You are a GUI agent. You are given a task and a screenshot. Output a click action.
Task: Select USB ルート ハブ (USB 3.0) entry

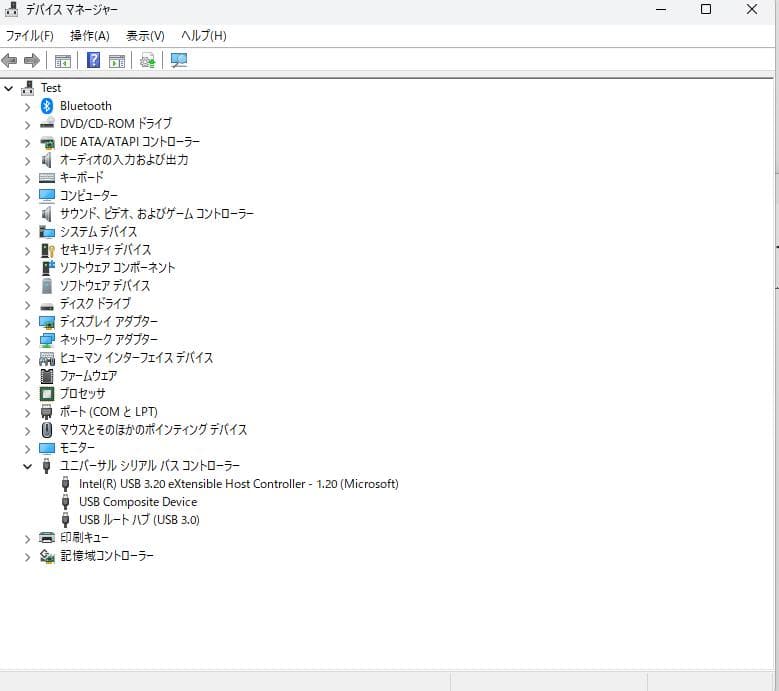(139, 520)
